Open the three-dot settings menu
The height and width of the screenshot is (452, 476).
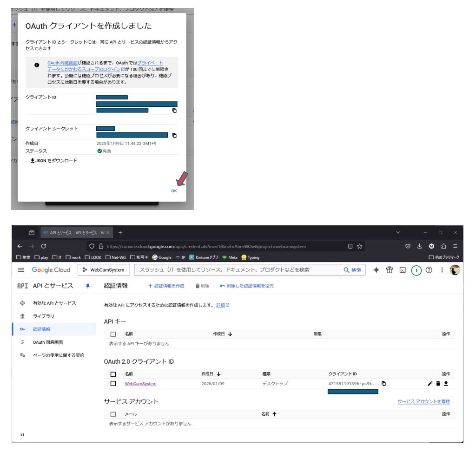(442, 270)
